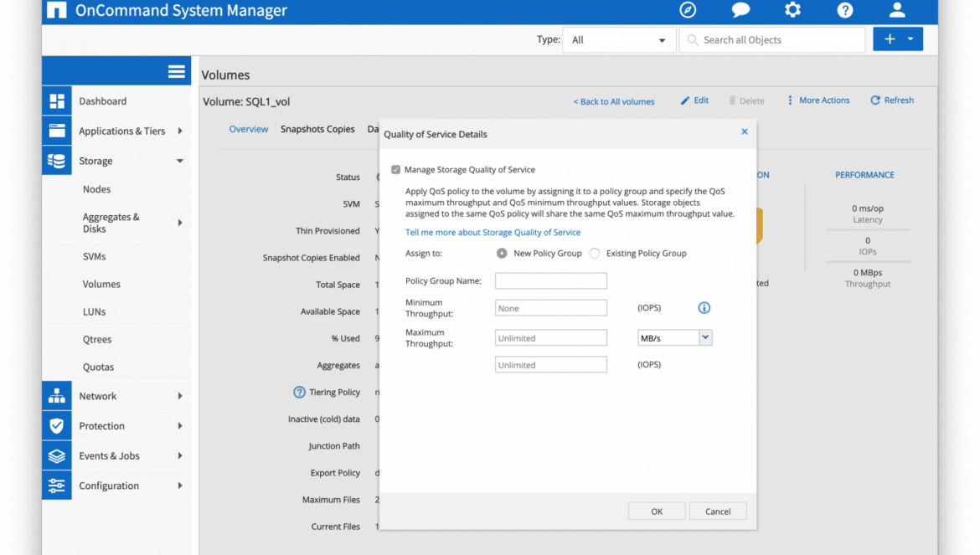The image size is (980, 555).
Task: Open Qtrees in the Storage menu
Action: pos(97,340)
